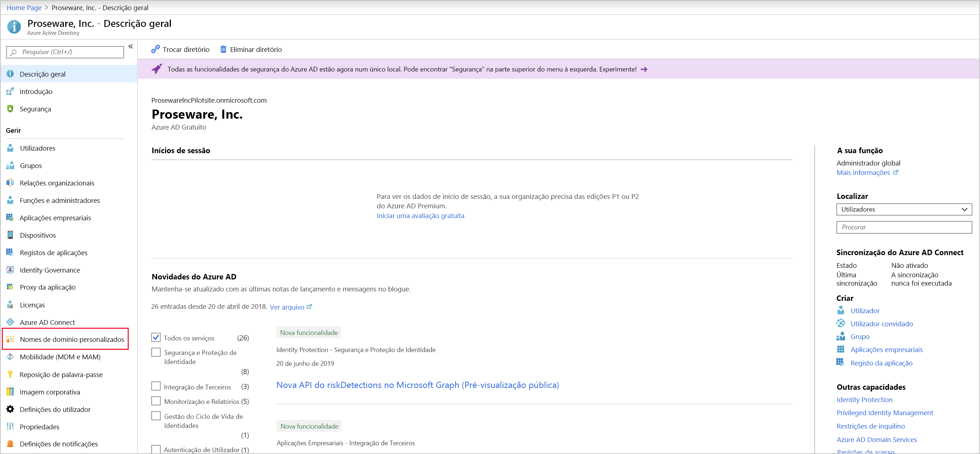Click the Trocar diretório link icon
Viewport: 980px width, 454px height.
click(155, 49)
